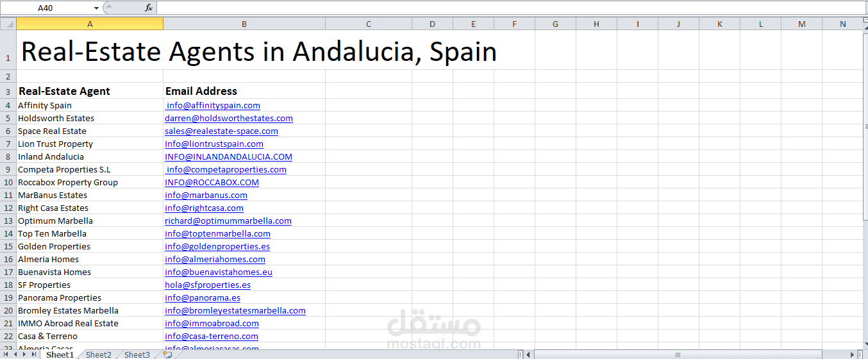Go to next sheet tab arrow
Screen dimensions: 868x359
click(x=24, y=355)
